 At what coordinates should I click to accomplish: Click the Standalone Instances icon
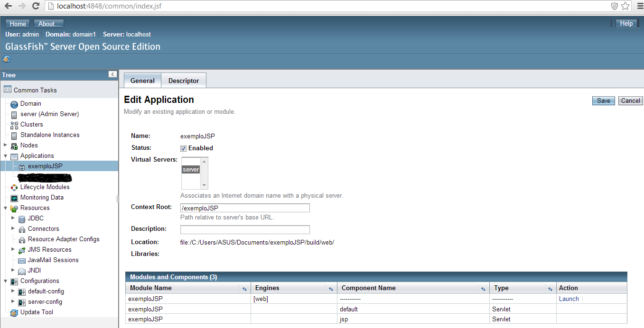[x=14, y=135]
